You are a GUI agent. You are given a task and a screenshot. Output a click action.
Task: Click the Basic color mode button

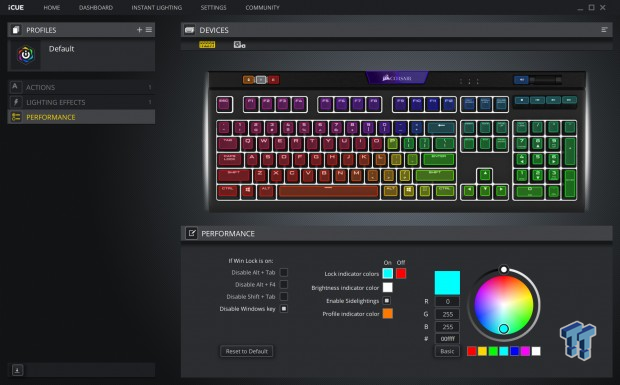447,351
